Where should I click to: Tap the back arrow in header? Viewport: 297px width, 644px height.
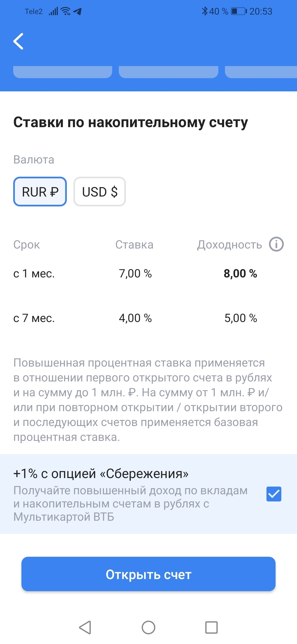[x=18, y=41]
